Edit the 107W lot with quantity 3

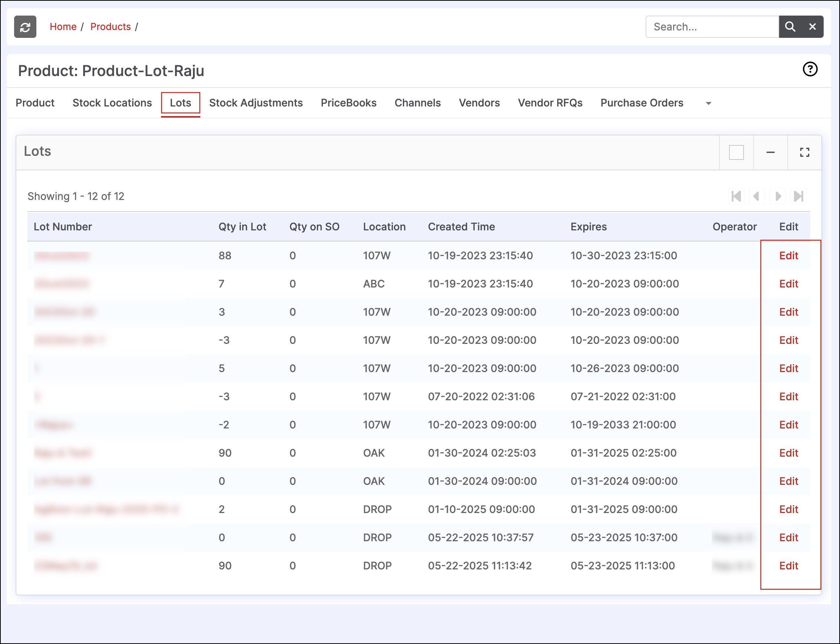[789, 312]
